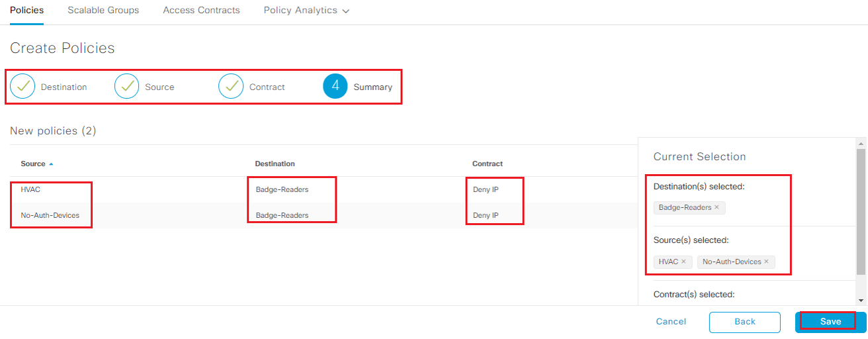Viewport: 868px width, 339px height.
Task: Go Back to the previous step
Action: 745,322
